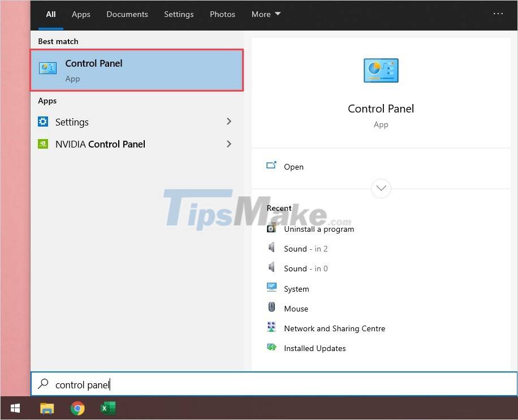Expand more actions with the circular chevron

381,189
